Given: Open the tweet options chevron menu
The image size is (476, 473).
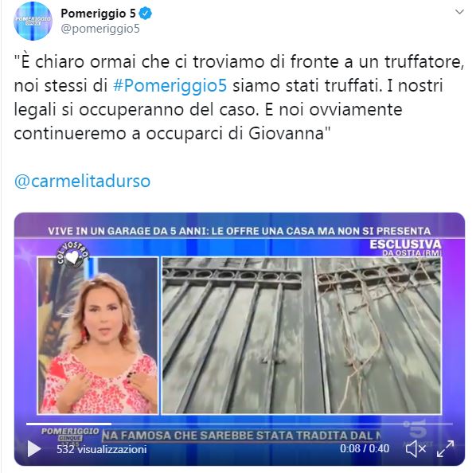Looking at the screenshot, I should coord(459,12).
